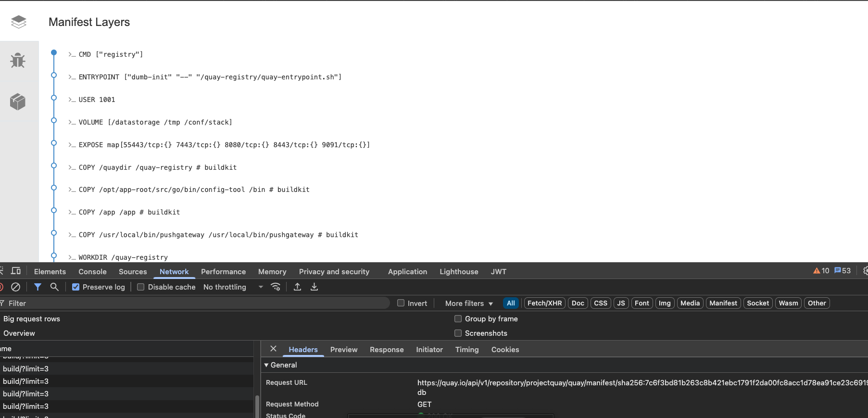Open the security scan bug icon in sidebar
The image size is (868, 418).
(x=18, y=61)
